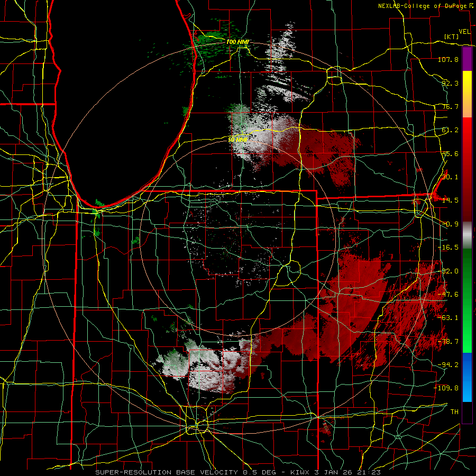Click the TH legend label
Image resolution: width=476 pixels, height=476 pixels.
coord(454,412)
